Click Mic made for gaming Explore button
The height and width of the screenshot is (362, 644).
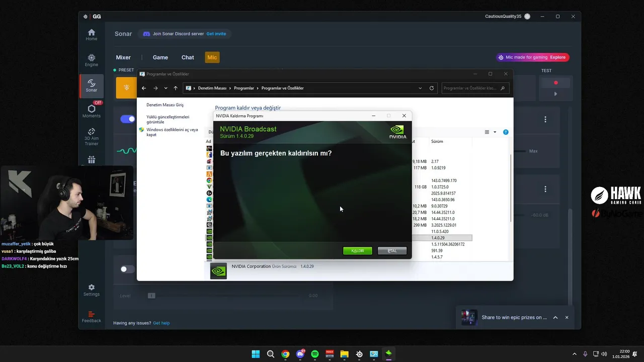pyautogui.click(x=533, y=57)
